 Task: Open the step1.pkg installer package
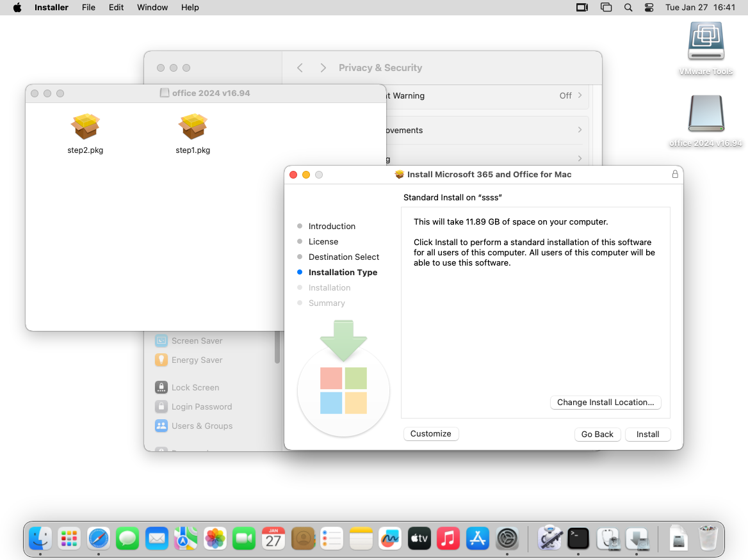(193, 127)
